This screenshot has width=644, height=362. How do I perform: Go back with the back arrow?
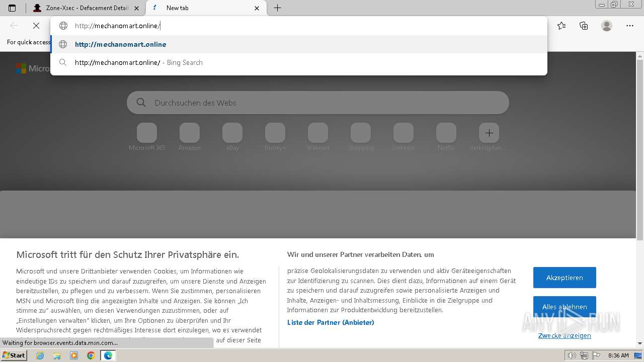click(x=14, y=26)
